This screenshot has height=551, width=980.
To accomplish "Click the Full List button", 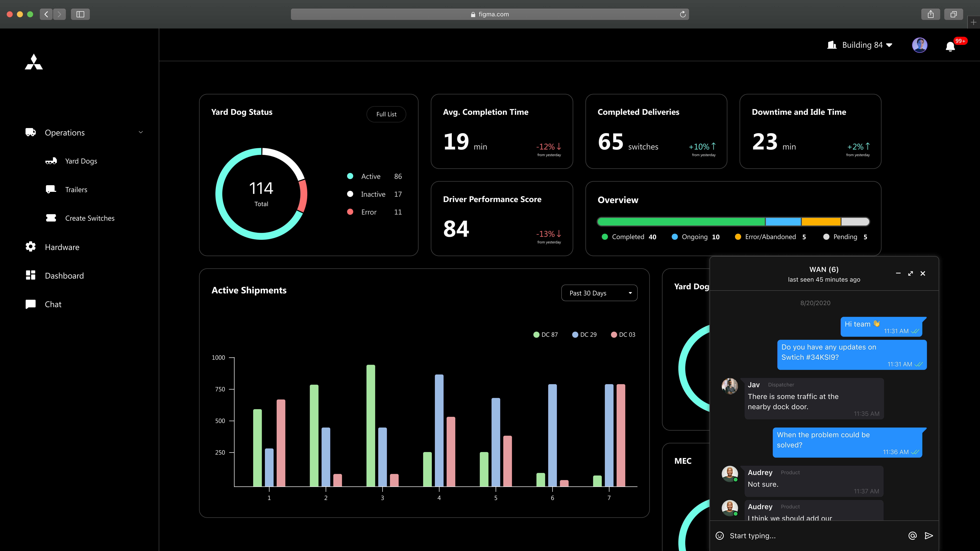I will tap(386, 114).
